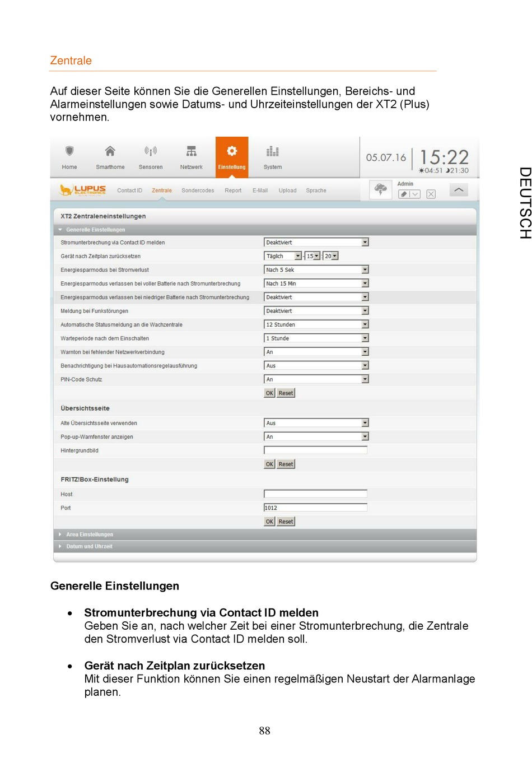This screenshot has height=767, width=532.
Task: Click the Hintergrundbild input field
Action: (316, 450)
